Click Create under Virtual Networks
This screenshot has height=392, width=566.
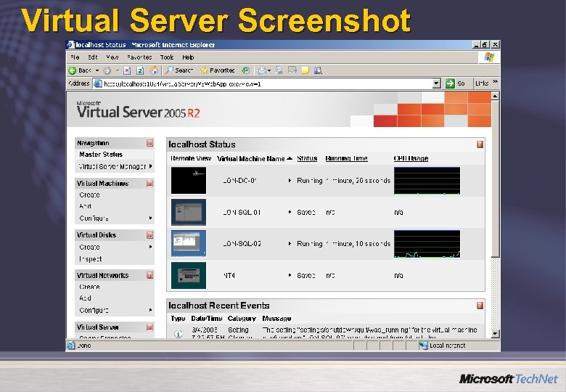click(89, 287)
